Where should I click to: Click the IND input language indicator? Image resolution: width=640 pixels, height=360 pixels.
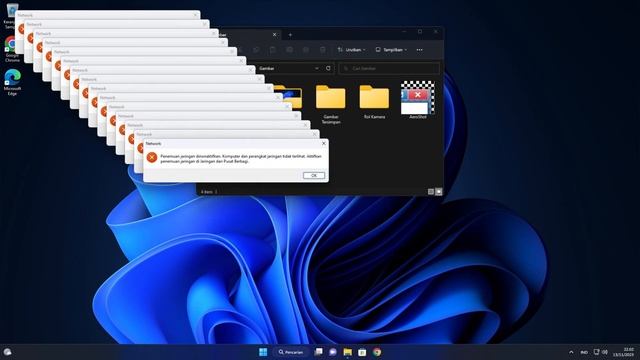tap(584, 352)
